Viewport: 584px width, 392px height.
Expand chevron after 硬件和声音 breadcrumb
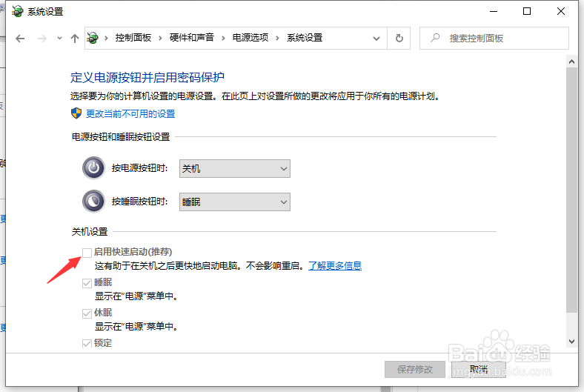pyautogui.click(x=223, y=38)
